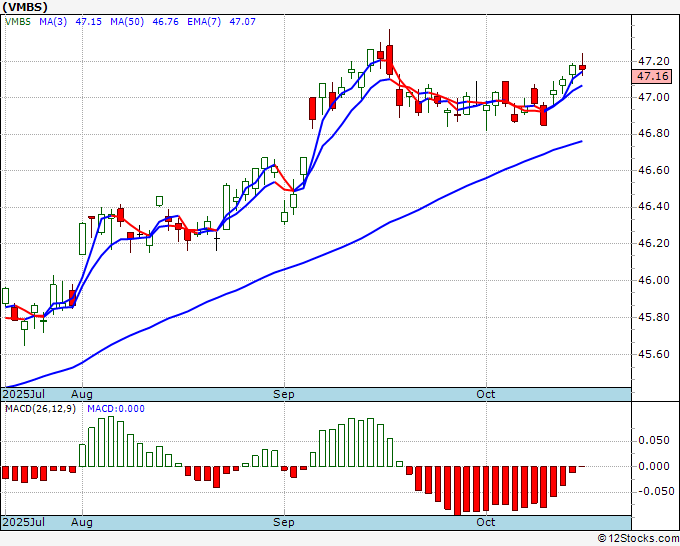This screenshot has height=546, width=680.
Task: Click the 46.76 MA(50) value
Action: coord(165,22)
